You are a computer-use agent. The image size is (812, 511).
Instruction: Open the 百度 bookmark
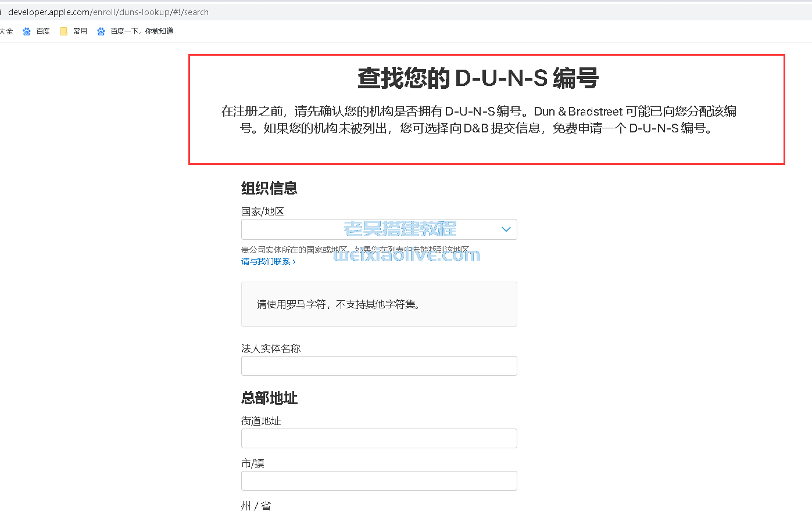click(42, 31)
